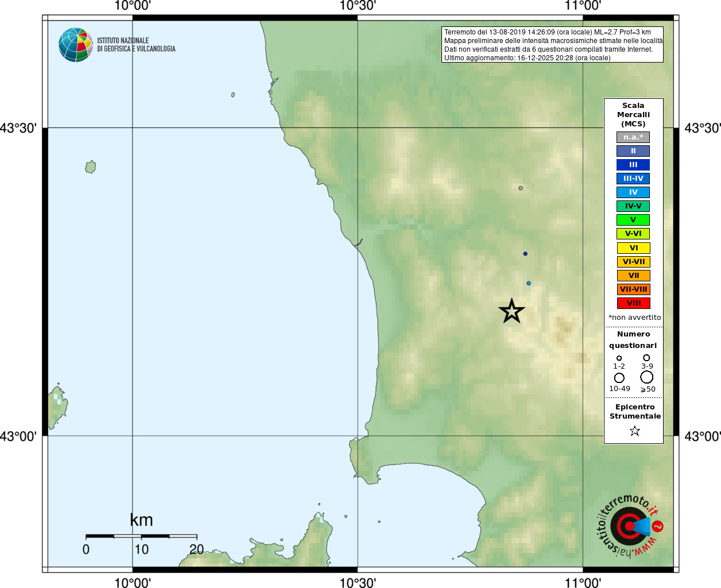Click the II intensity legend swatch
This screenshot has height=588, width=721.
(633, 151)
